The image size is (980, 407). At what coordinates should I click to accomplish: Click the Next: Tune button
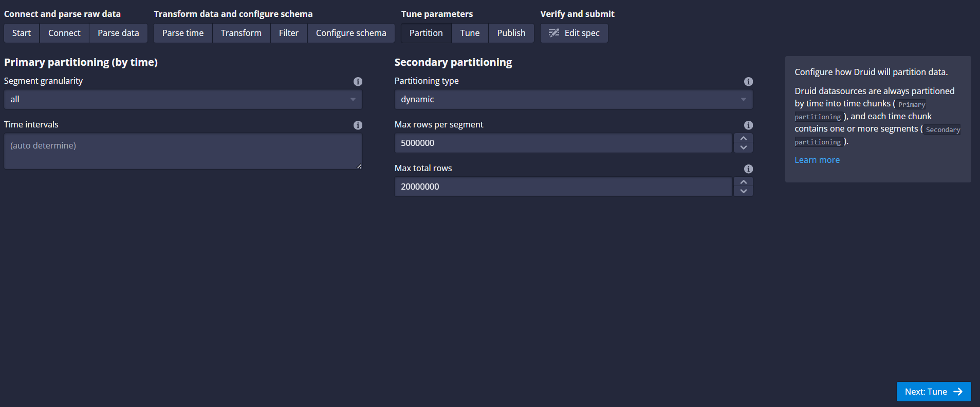[x=933, y=392]
